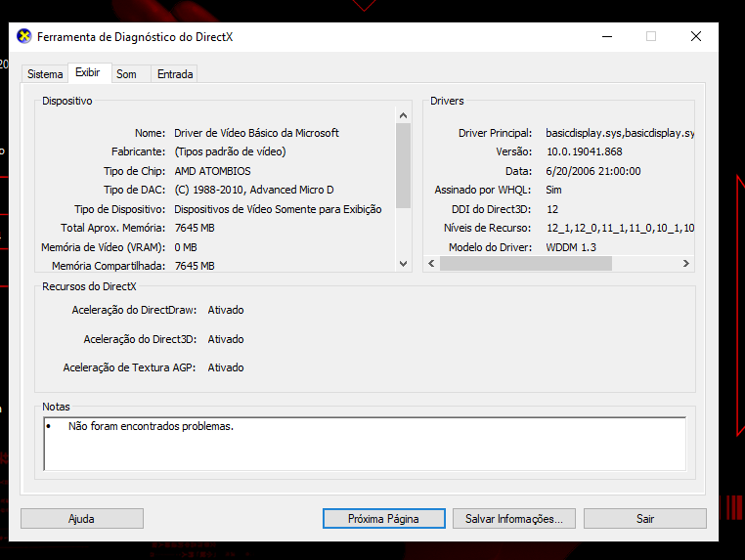Click the 'AMD ATOMBIOS' chip type value
The image size is (745, 560).
point(212,171)
